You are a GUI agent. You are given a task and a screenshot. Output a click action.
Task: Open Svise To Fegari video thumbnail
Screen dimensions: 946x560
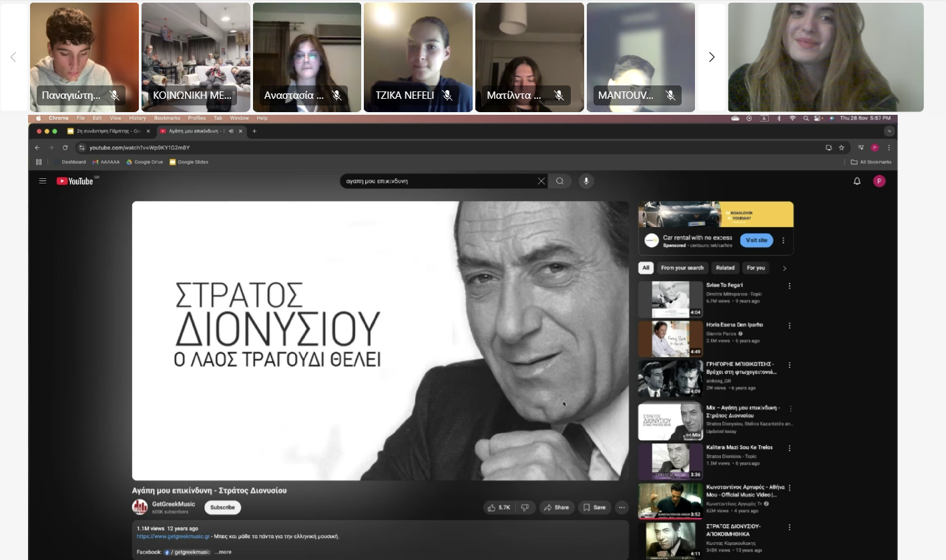[670, 300]
